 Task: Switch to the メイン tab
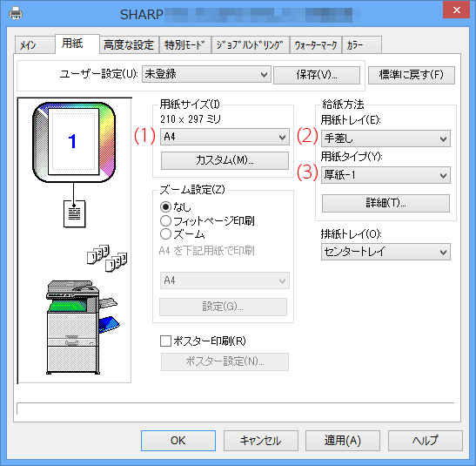35,45
